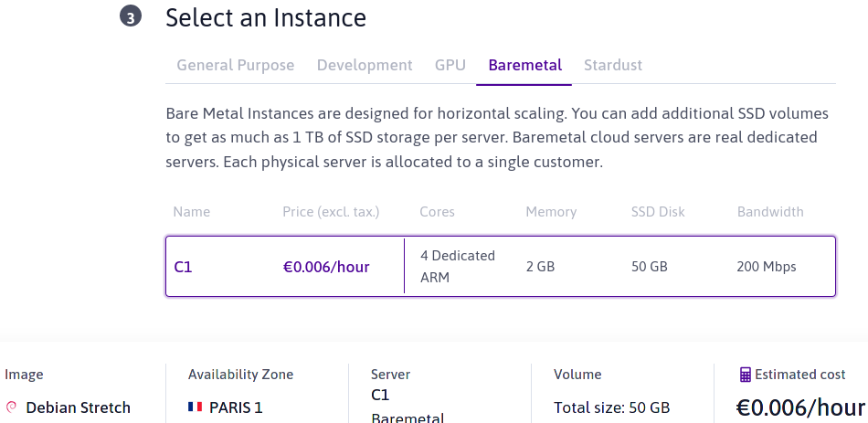Screen dimensions: 868x423
Task: Click the Baremetal tab
Action: coord(524,65)
